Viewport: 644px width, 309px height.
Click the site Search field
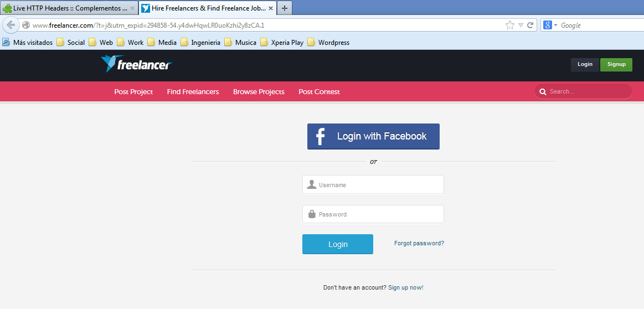pos(583,91)
